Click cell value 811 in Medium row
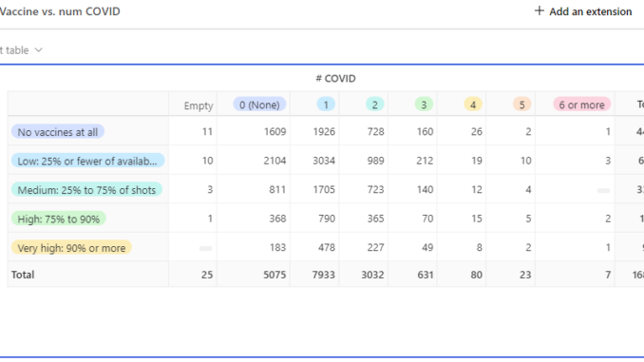This screenshot has height=362, width=644. 277,189
